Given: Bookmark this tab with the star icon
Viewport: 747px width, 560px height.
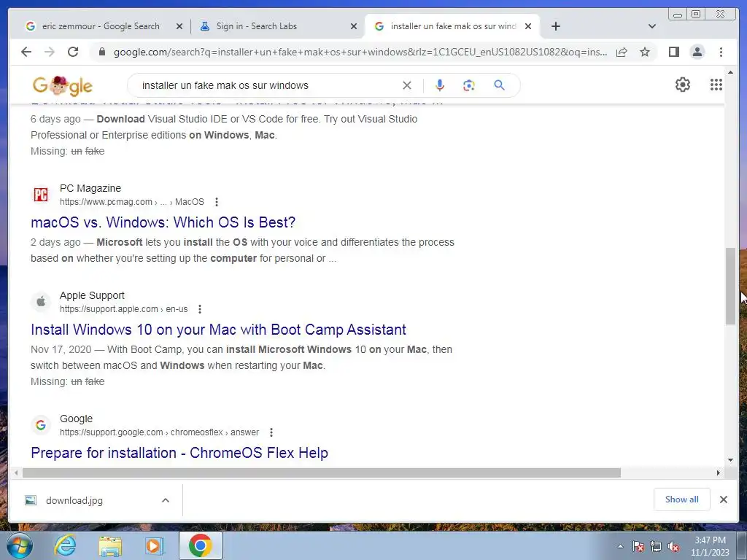Looking at the screenshot, I should click(645, 52).
